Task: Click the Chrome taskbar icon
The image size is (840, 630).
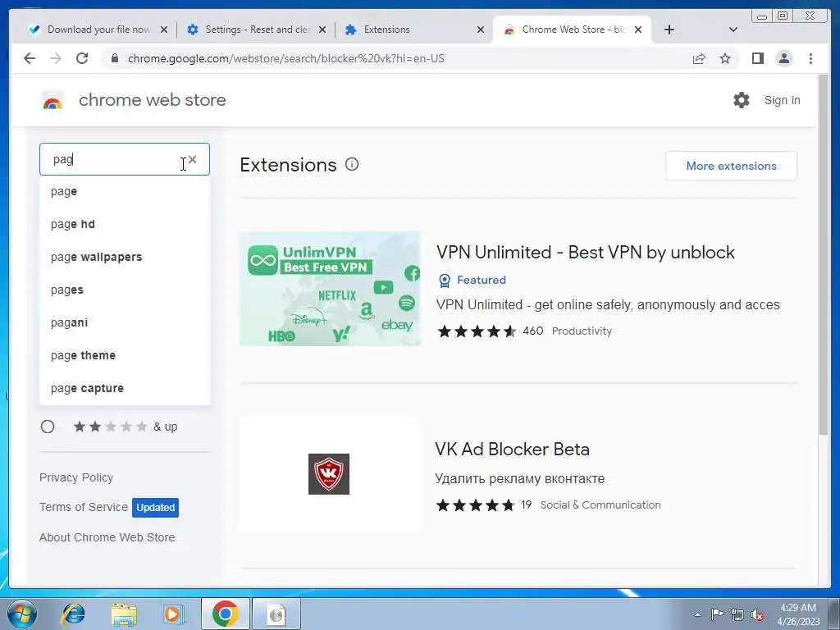Action: (225, 614)
